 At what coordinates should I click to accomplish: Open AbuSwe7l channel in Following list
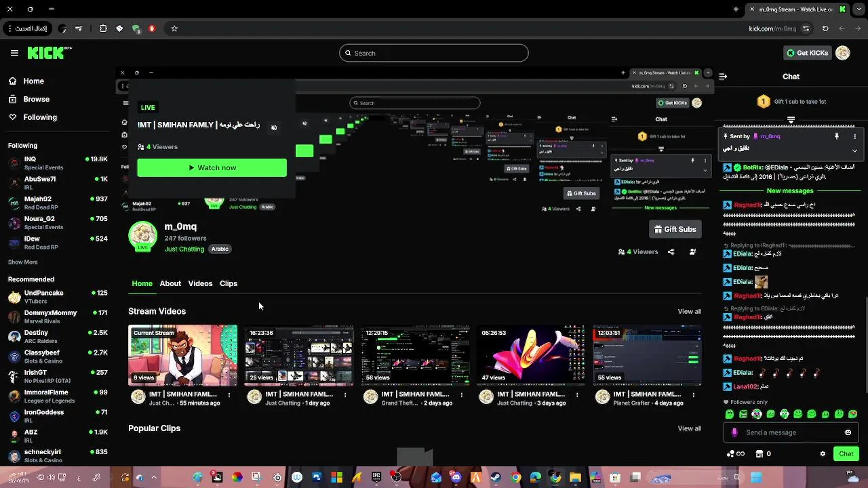(x=58, y=183)
